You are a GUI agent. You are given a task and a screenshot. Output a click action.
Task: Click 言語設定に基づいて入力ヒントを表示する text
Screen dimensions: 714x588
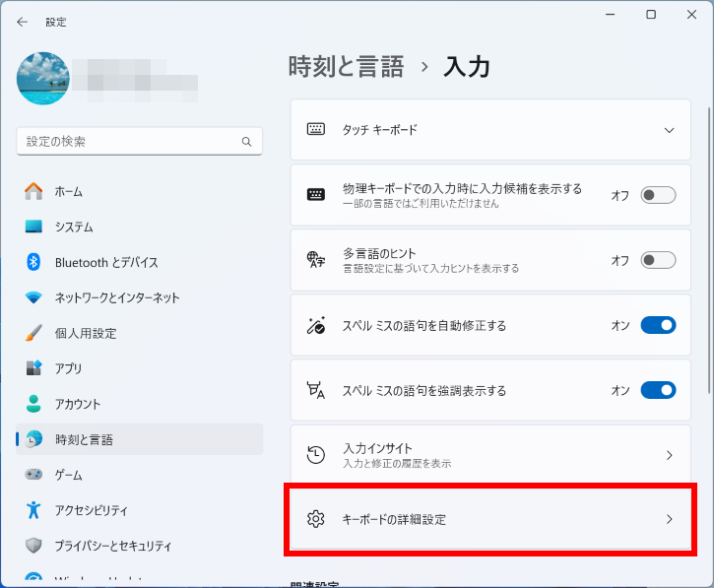click(430, 269)
